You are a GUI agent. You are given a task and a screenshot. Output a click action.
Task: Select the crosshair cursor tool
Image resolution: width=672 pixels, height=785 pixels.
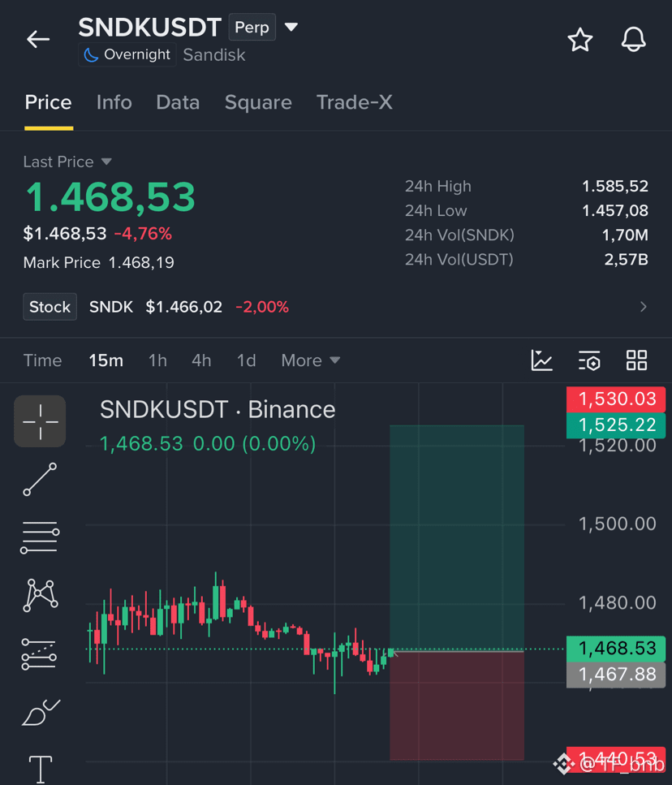pos(40,421)
